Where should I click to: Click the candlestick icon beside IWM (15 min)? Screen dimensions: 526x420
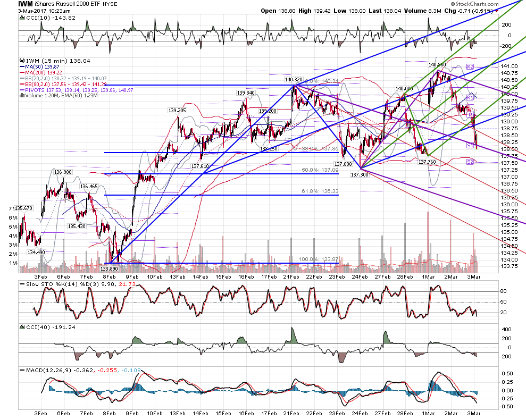point(22,61)
